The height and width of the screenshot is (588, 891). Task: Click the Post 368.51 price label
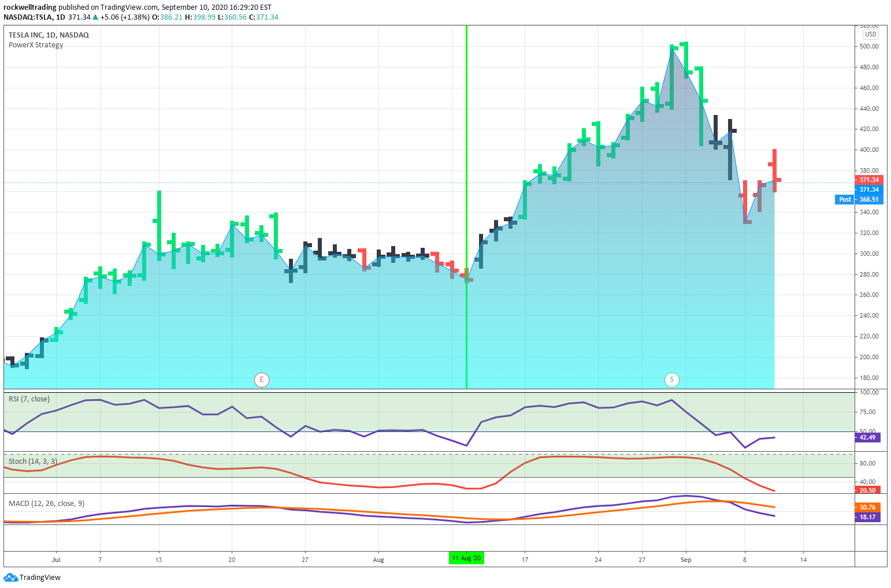click(858, 199)
